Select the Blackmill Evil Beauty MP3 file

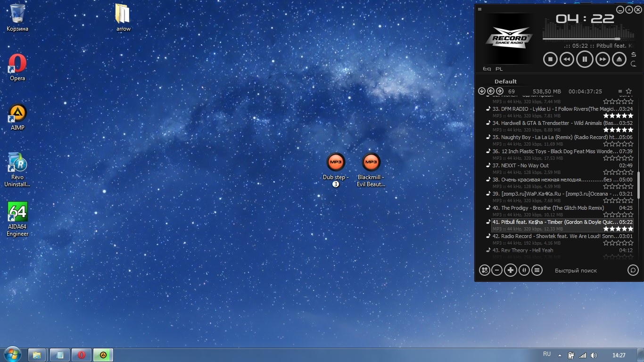click(371, 170)
